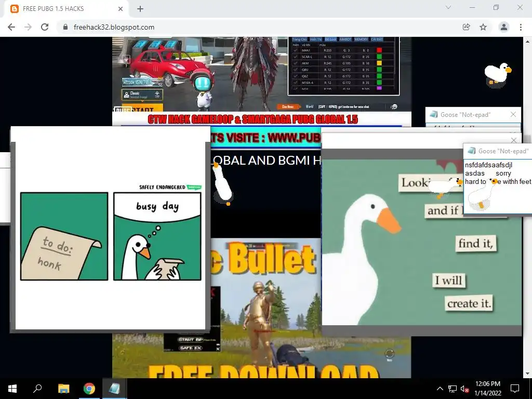This screenshot has width=532, height=399.
Task: Toggle the QBU checkbox in the hack menu
Action: pos(296,70)
